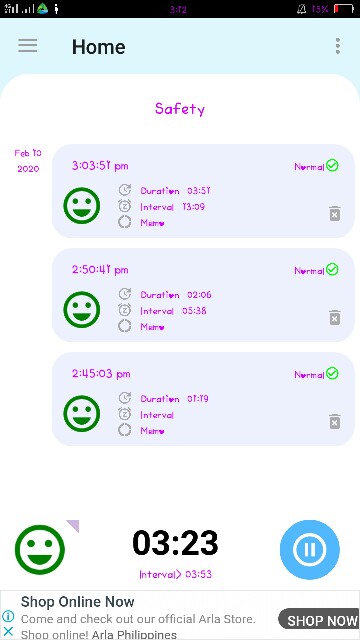
Task: Delete the 3:03:51 pm record
Action: [x=335, y=213]
